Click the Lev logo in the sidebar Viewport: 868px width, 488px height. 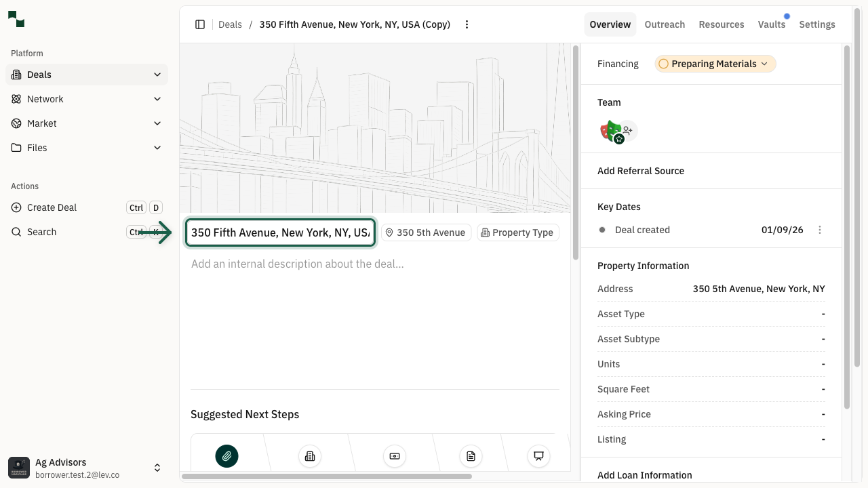(x=16, y=19)
